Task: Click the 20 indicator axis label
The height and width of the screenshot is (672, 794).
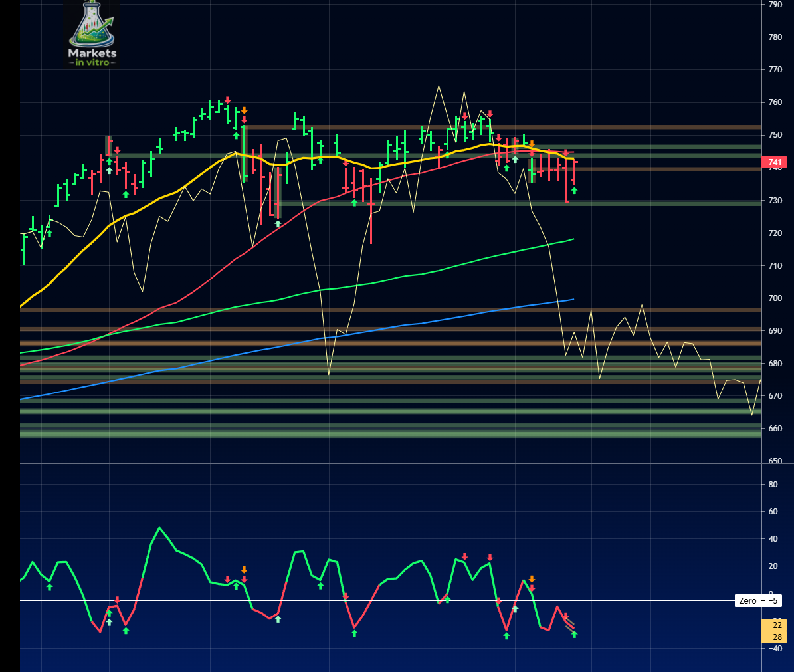Action: [x=773, y=566]
